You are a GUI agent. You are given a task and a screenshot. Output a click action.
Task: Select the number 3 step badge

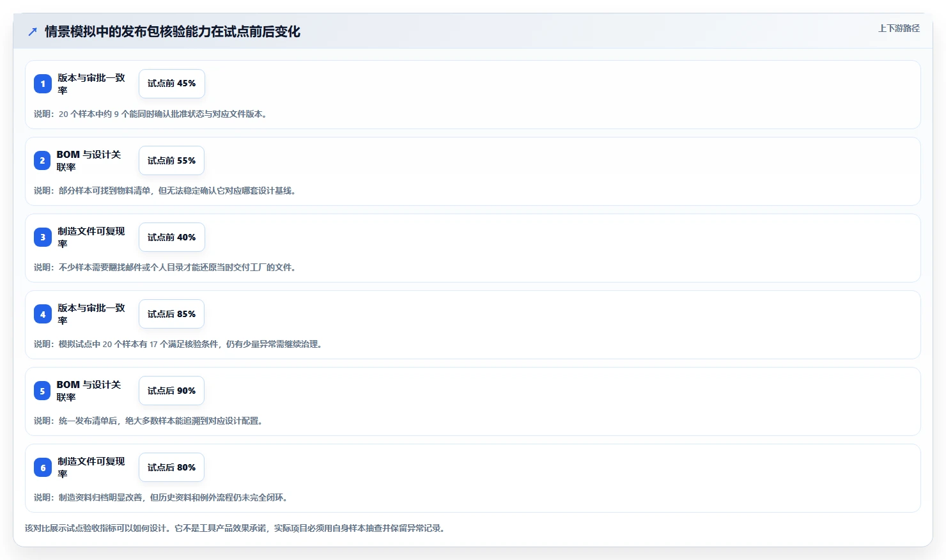(x=43, y=237)
